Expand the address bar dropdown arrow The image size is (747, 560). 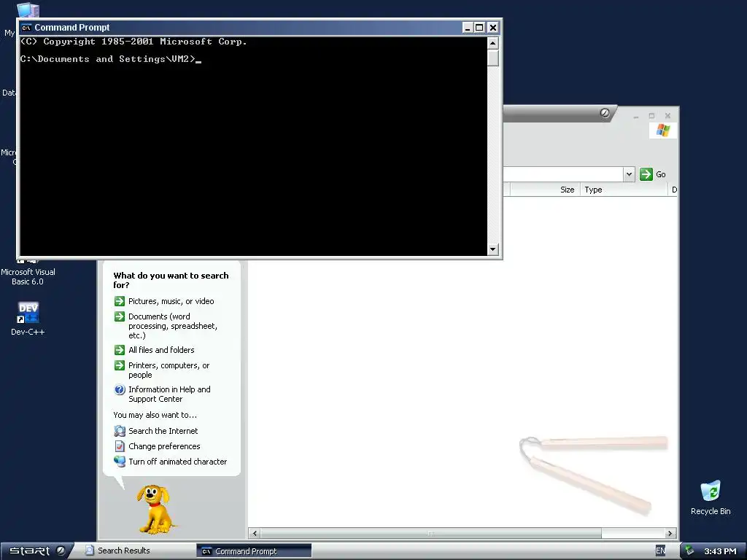pos(629,174)
